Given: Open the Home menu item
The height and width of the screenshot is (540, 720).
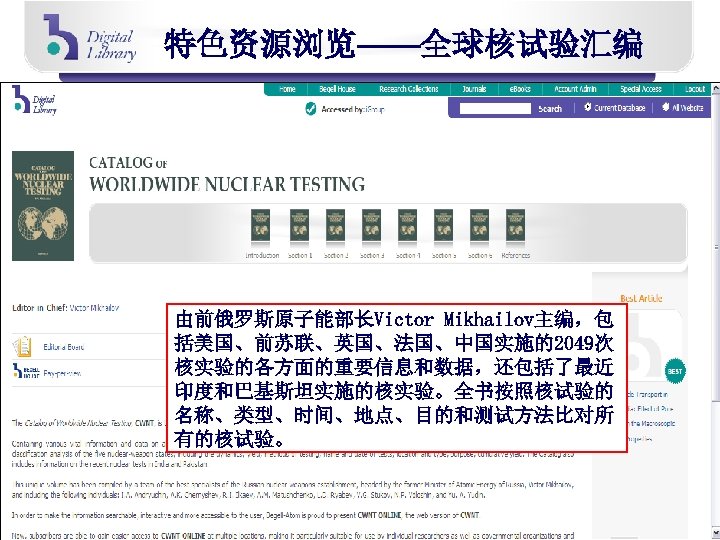Looking at the screenshot, I should (x=287, y=89).
